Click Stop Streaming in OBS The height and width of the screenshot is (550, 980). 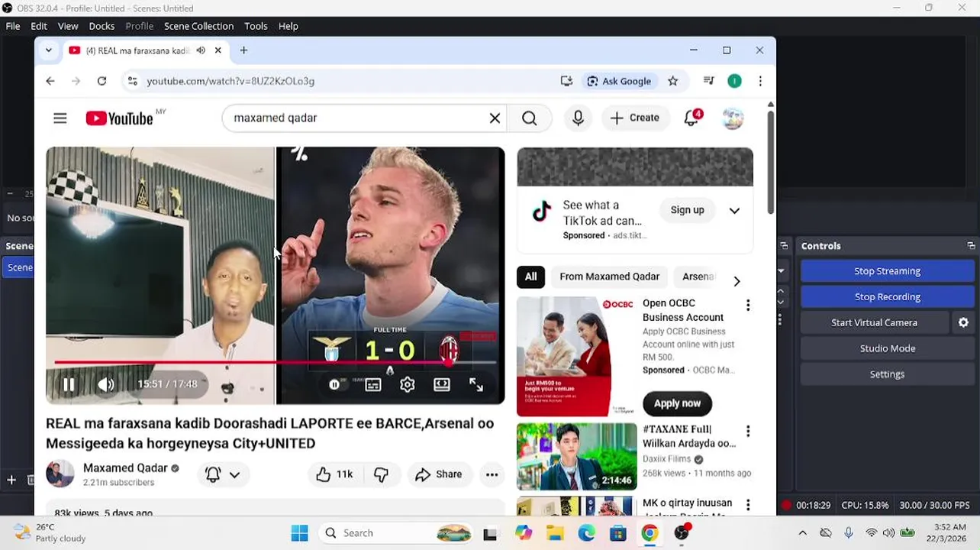(x=887, y=271)
